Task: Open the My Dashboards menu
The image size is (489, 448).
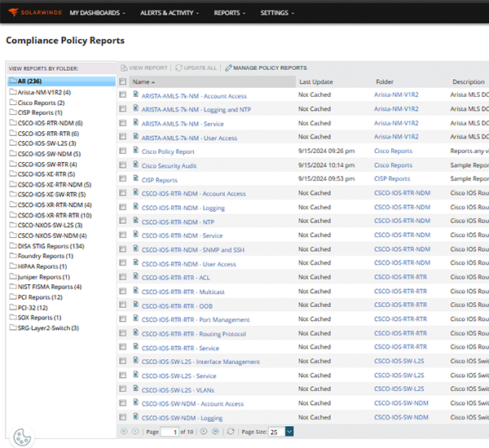Action: [97, 13]
